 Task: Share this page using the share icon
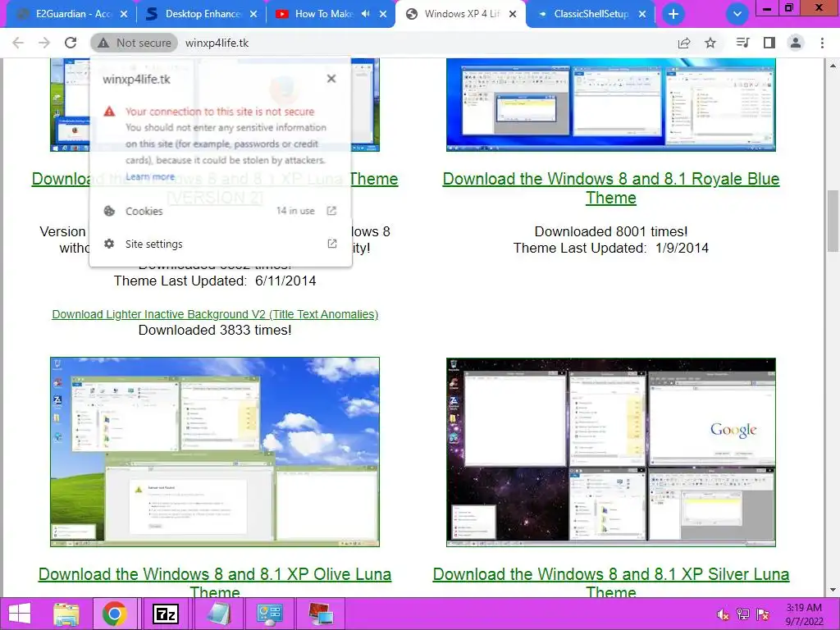point(684,43)
